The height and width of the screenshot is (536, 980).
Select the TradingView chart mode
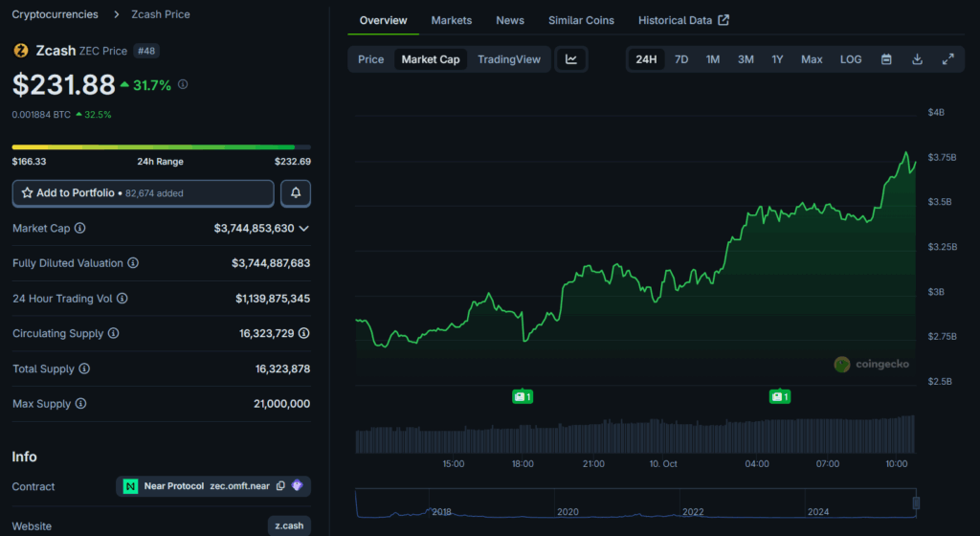pyautogui.click(x=509, y=59)
